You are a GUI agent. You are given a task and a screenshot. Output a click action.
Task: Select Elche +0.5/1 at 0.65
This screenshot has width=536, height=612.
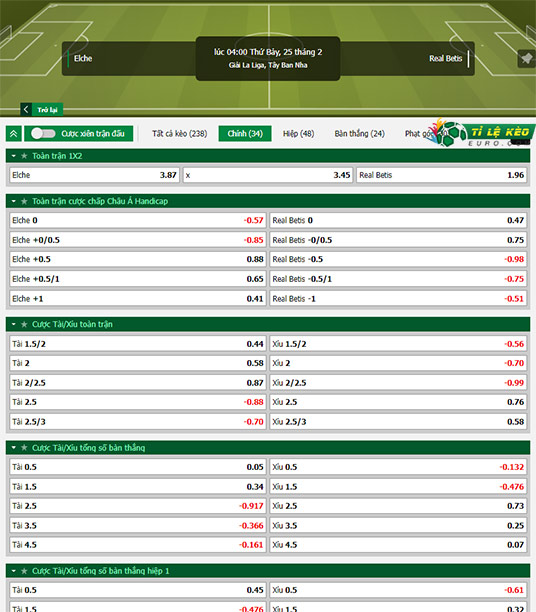[138, 279]
